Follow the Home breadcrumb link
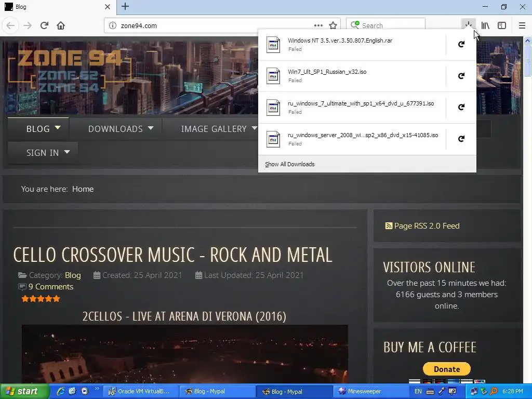The image size is (532, 399). tap(83, 189)
